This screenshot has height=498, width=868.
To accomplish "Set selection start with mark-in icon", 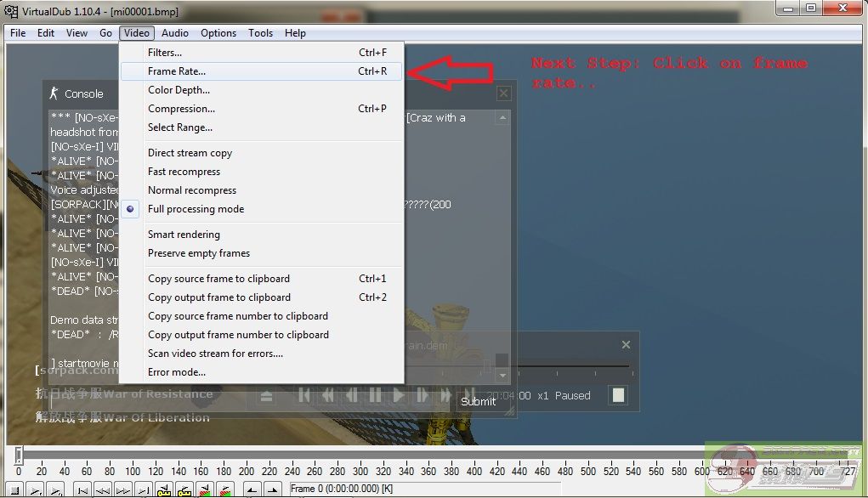I will (x=252, y=490).
